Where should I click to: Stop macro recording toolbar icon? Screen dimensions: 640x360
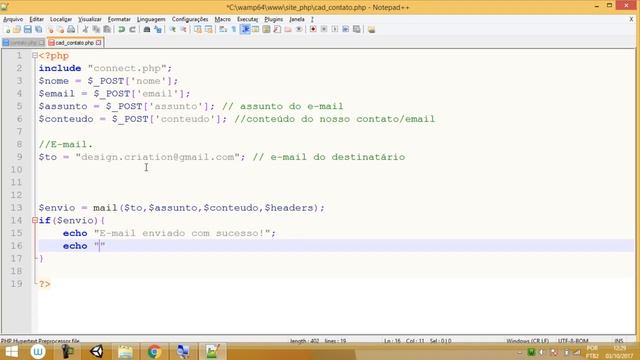pos(324,29)
